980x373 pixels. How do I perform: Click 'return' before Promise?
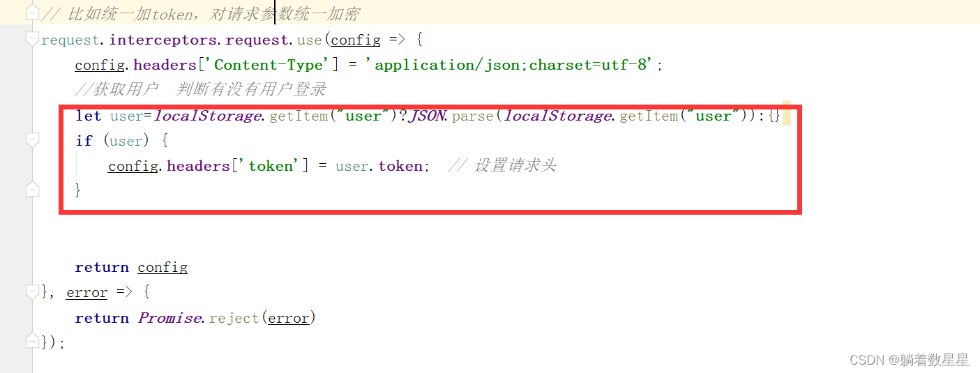102,318
